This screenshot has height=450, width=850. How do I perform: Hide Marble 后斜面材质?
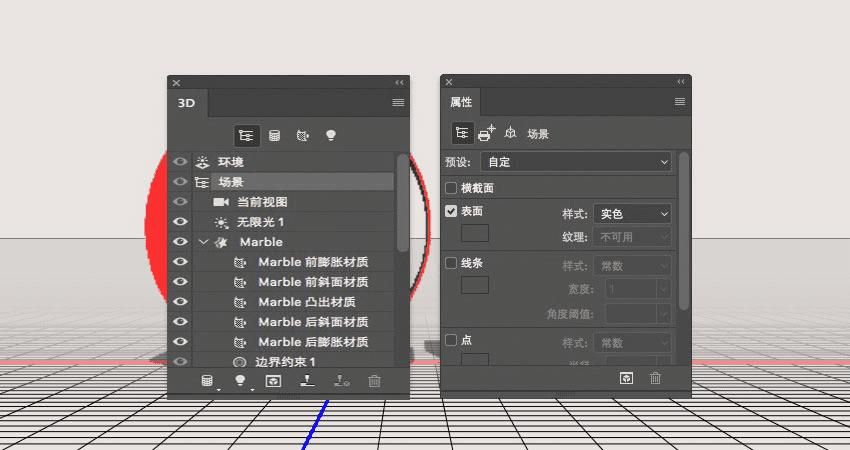[x=180, y=322]
